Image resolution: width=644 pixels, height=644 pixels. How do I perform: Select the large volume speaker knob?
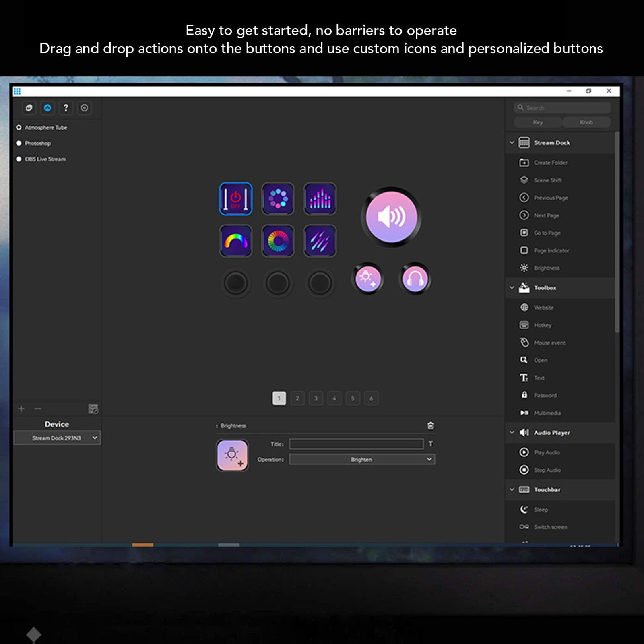(391, 217)
